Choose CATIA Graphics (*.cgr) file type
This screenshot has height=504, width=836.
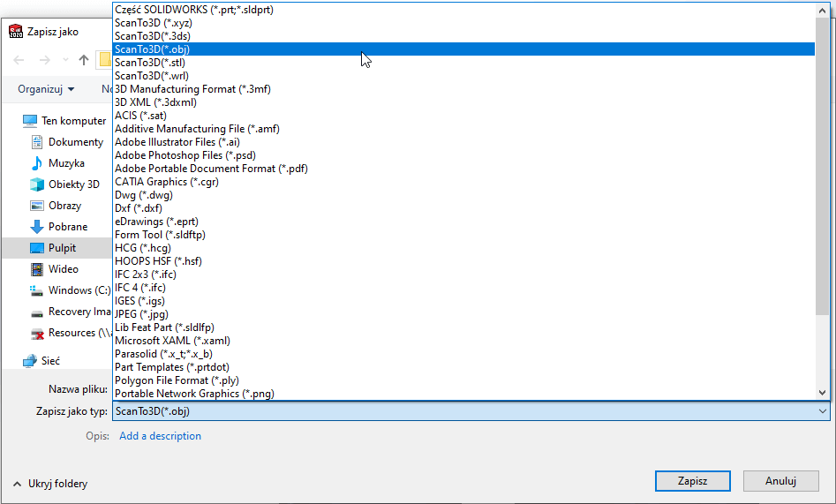(463, 182)
